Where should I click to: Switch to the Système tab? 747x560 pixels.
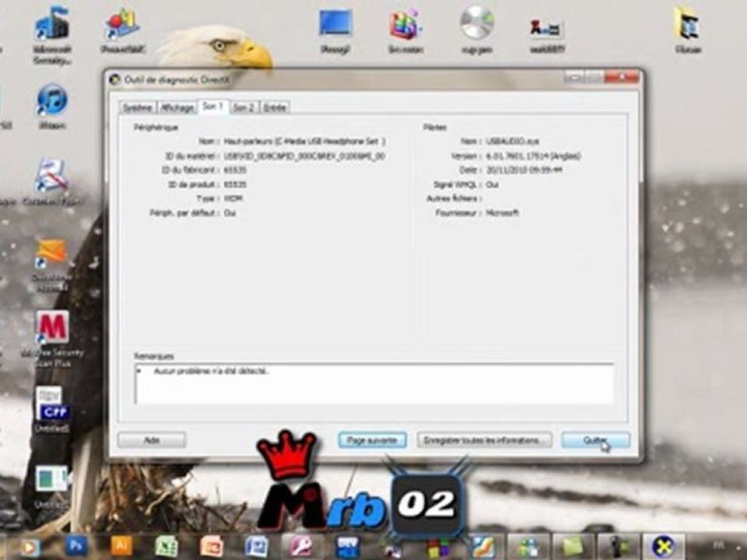point(137,107)
